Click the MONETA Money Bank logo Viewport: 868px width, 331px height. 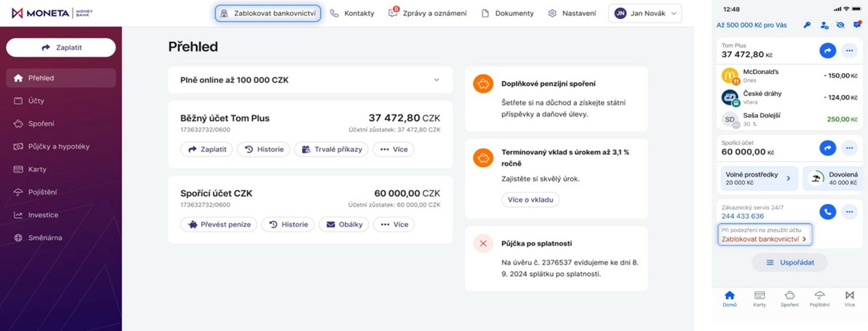[x=52, y=13]
